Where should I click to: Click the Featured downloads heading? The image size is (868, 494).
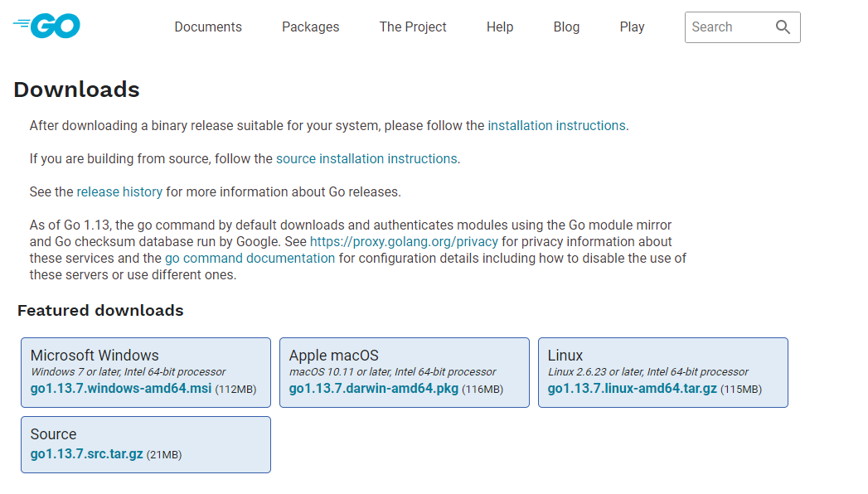coord(100,310)
